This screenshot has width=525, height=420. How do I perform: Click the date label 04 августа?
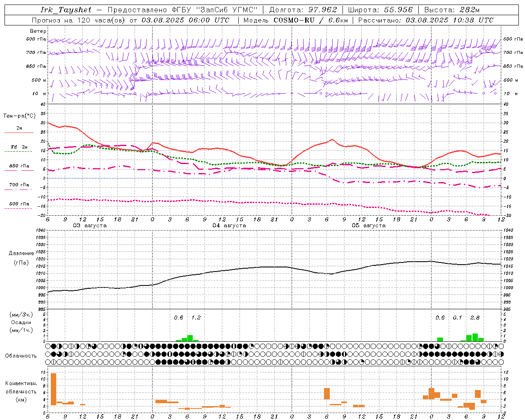coord(229,226)
